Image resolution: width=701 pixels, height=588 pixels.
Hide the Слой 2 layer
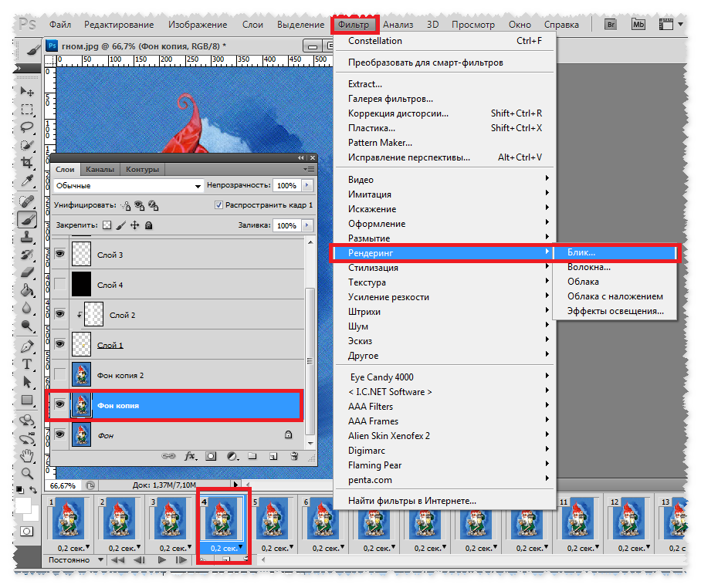click(x=59, y=314)
